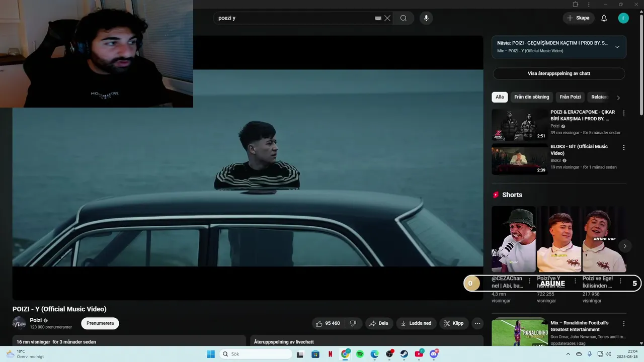Open options for BLOK3 - GİT video
This screenshot has height=362, width=644.
624,148
